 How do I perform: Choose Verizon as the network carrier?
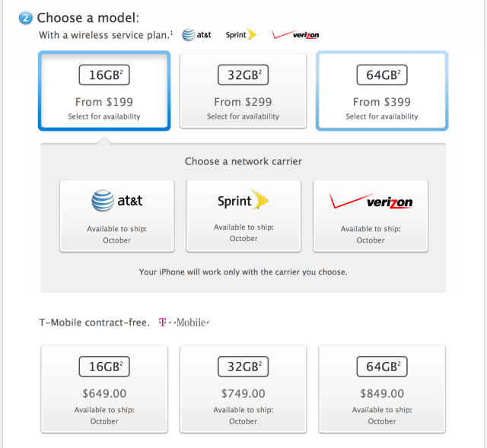(x=371, y=215)
